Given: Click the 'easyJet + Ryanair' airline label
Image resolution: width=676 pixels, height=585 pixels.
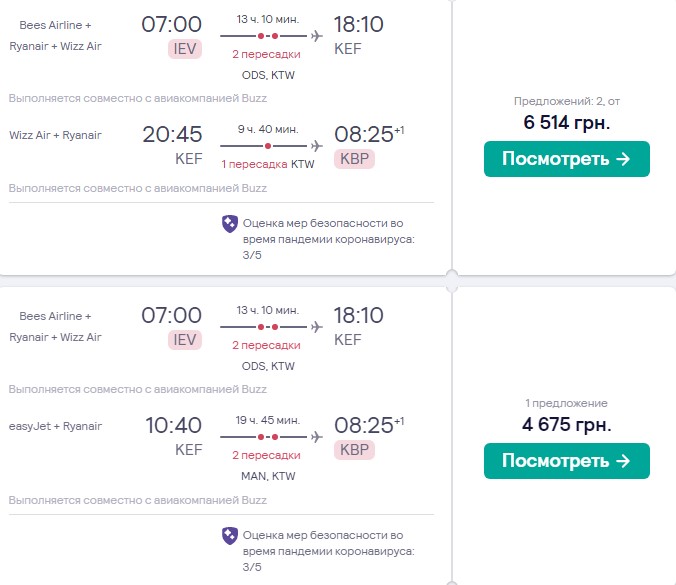Looking at the screenshot, I should [55, 426].
